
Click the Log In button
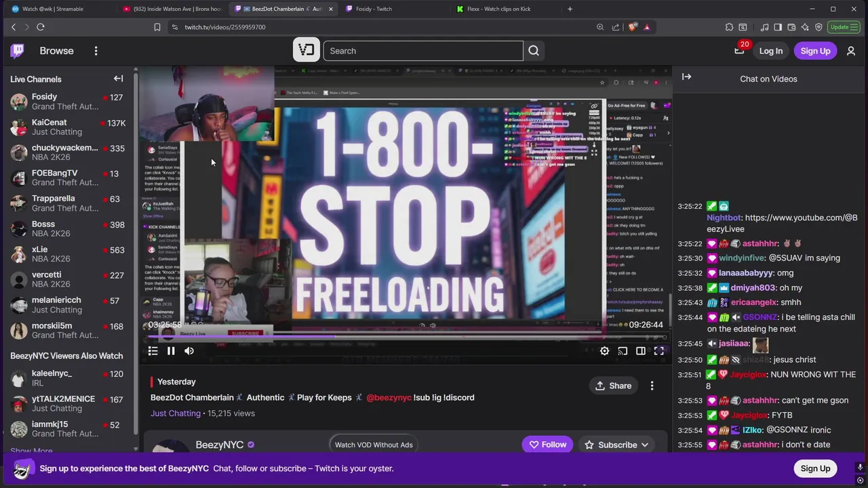point(770,51)
